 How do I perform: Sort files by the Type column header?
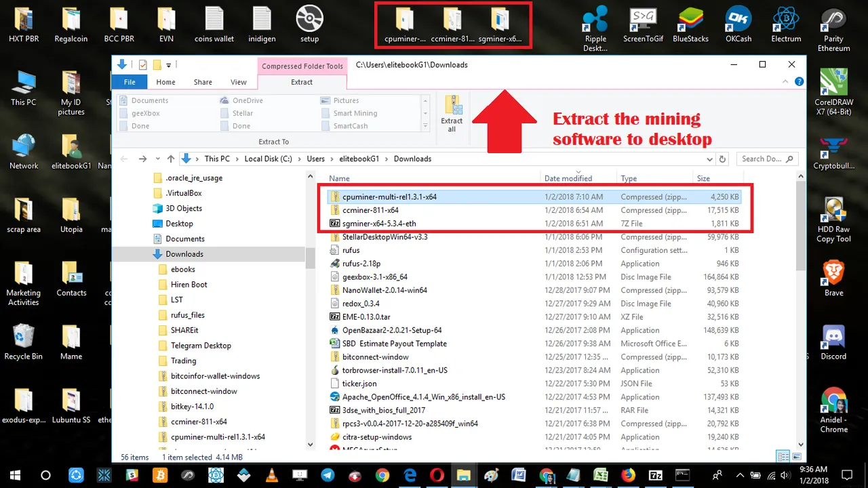click(655, 178)
